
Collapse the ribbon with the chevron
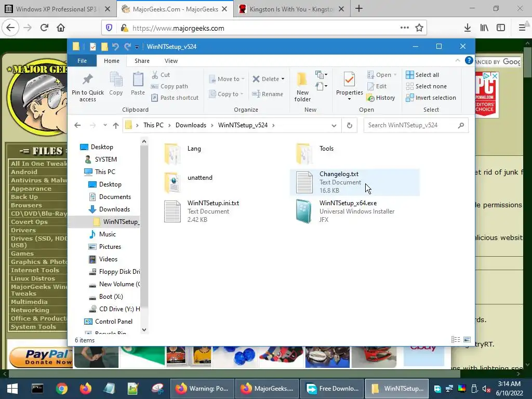pyautogui.click(x=457, y=60)
